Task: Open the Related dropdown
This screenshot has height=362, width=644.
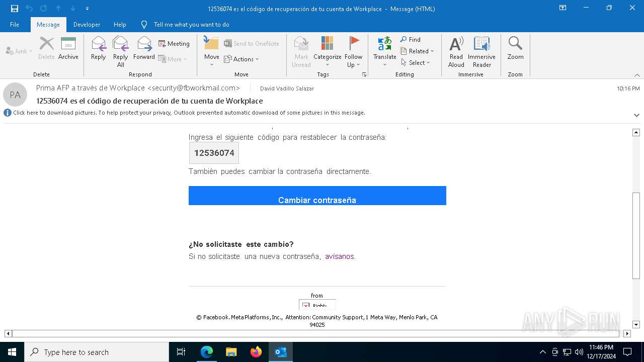Action: coord(417,51)
